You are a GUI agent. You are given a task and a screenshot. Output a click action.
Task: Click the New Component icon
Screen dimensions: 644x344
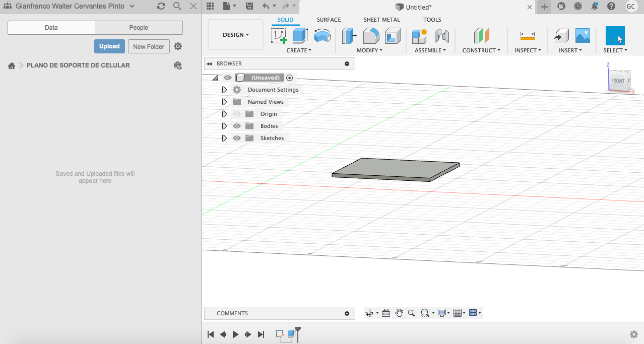pos(420,36)
